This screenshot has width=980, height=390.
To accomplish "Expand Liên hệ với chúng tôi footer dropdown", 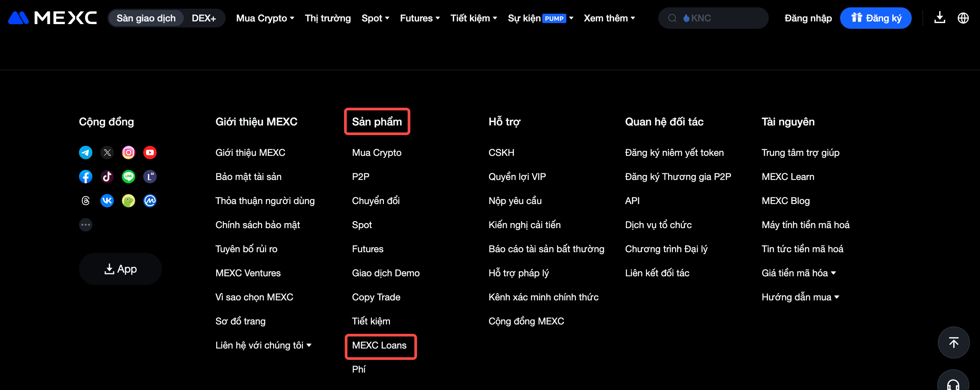I will 263,345.
